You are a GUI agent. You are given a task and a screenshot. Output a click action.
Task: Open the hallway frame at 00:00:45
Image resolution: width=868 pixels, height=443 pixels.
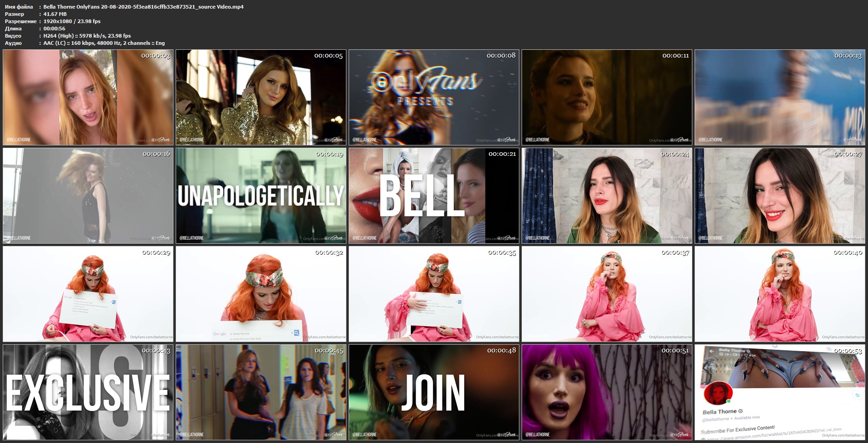coord(261,392)
